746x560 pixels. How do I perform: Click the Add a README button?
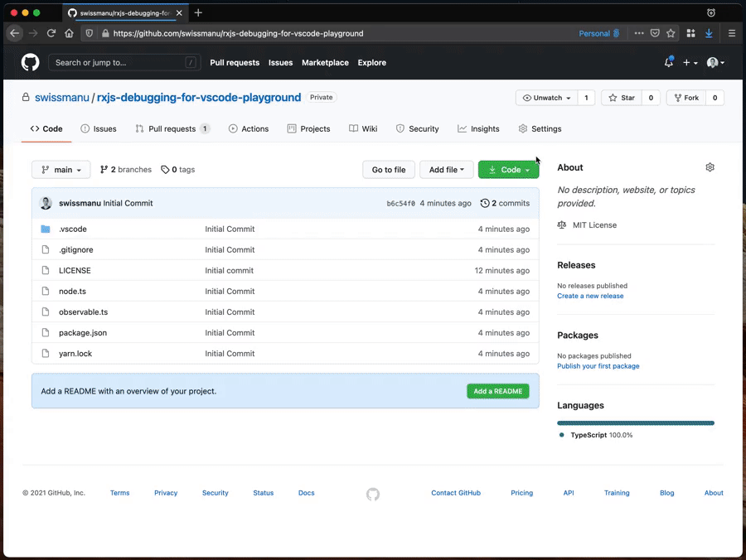[497, 391]
